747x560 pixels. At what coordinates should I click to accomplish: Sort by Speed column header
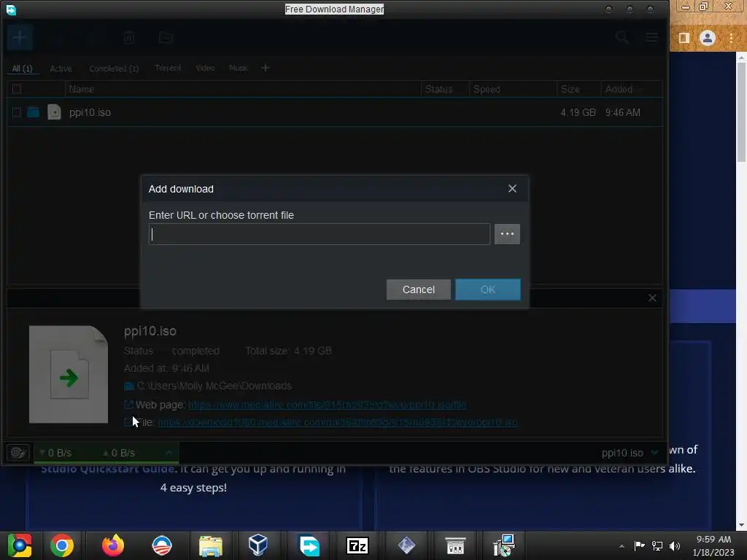point(513,89)
